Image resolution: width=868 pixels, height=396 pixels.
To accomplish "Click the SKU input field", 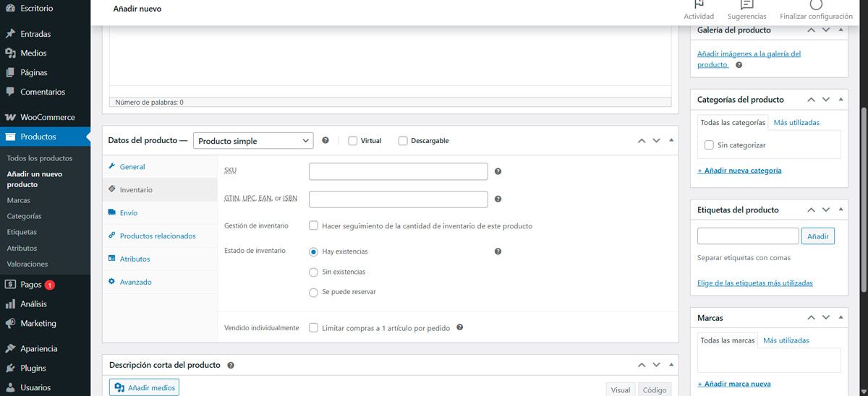I will [x=399, y=172].
